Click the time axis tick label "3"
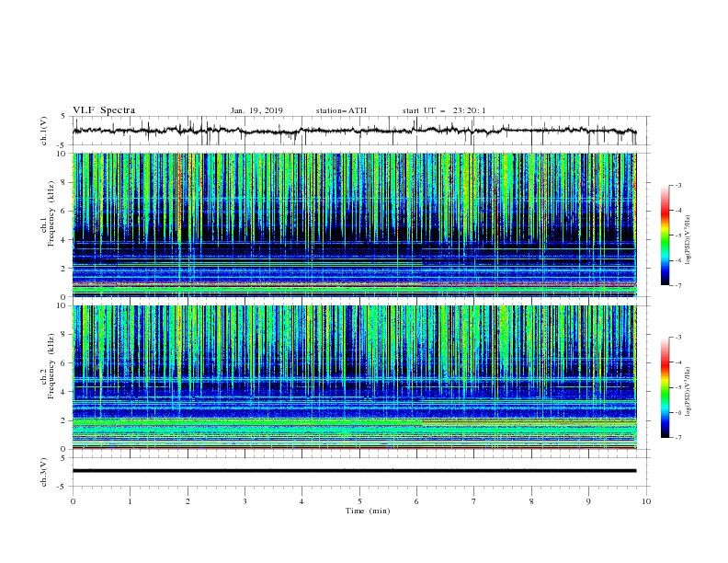Screen dimensions: 728x563 click(x=245, y=501)
